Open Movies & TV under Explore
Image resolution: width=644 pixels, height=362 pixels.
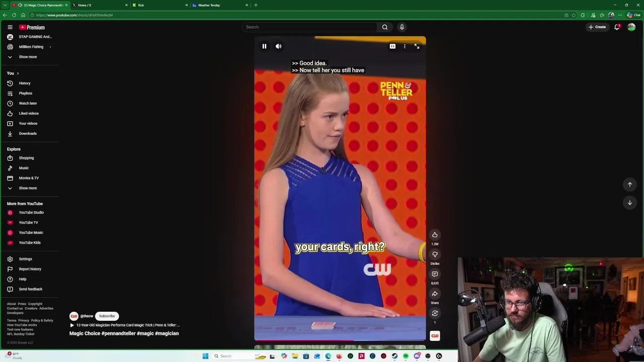pyautogui.click(x=29, y=178)
